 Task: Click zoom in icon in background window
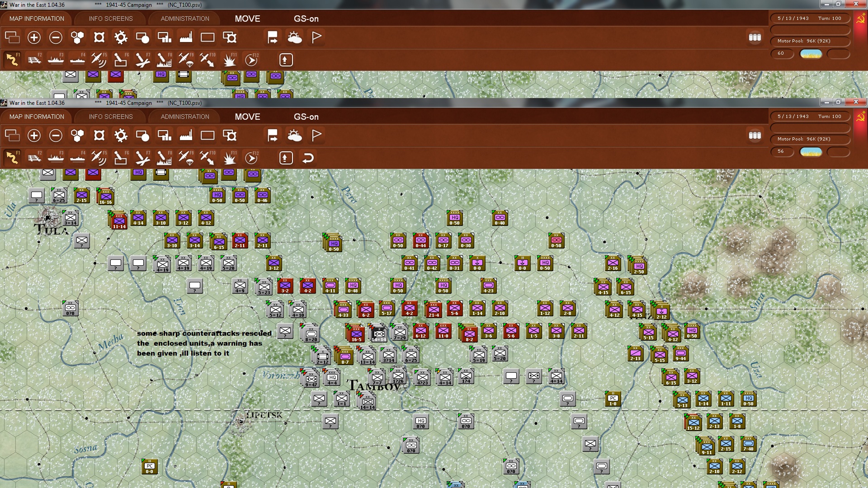point(34,38)
